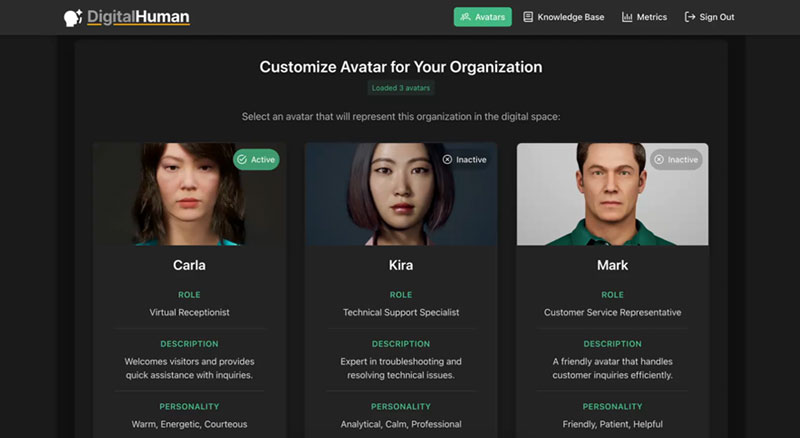Image resolution: width=800 pixels, height=438 pixels.
Task: Toggle Carla's Active status badge
Action: pyautogui.click(x=256, y=159)
